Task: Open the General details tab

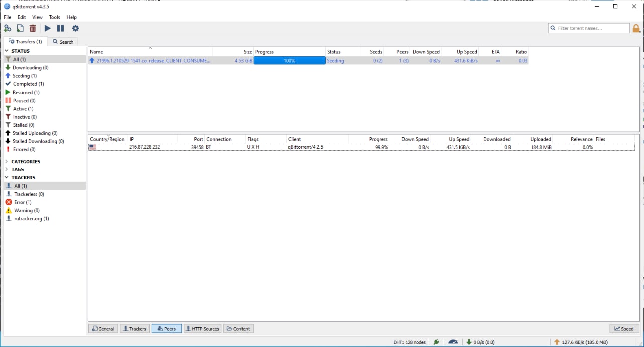Action: [x=103, y=329]
